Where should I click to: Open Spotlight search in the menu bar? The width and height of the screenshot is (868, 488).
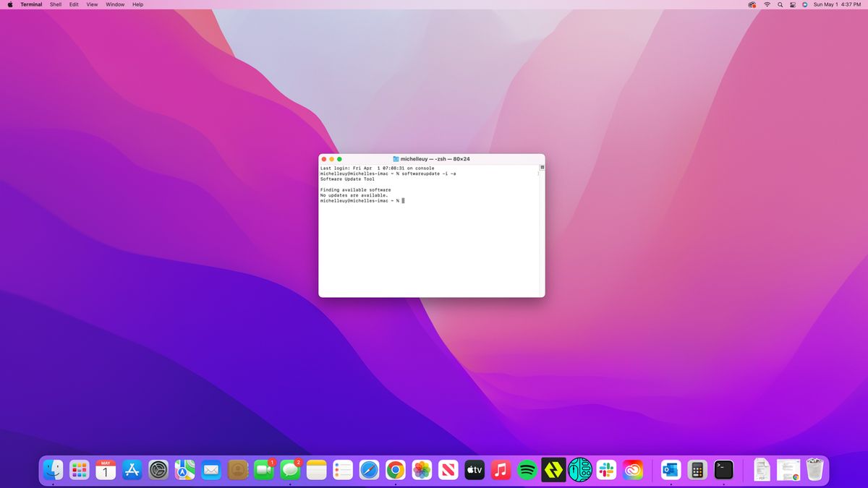click(780, 4)
